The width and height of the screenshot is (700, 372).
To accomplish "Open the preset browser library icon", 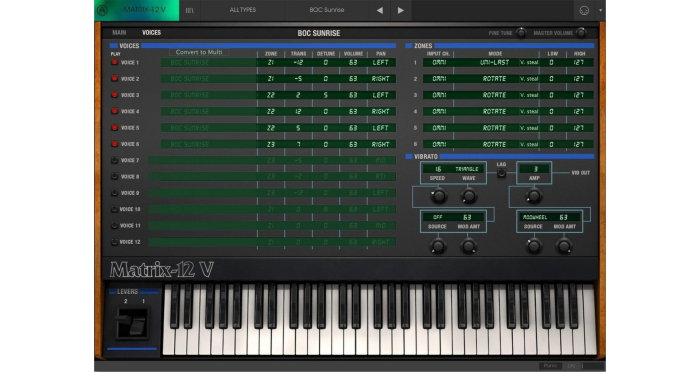I will pyautogui.click(x=190, y=10).
